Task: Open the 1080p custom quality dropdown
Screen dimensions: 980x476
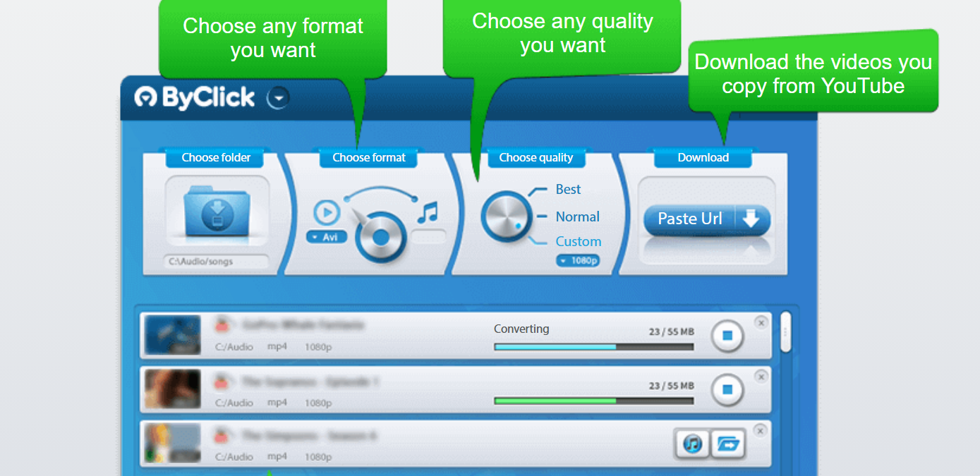Action: (x=578, y=260)
